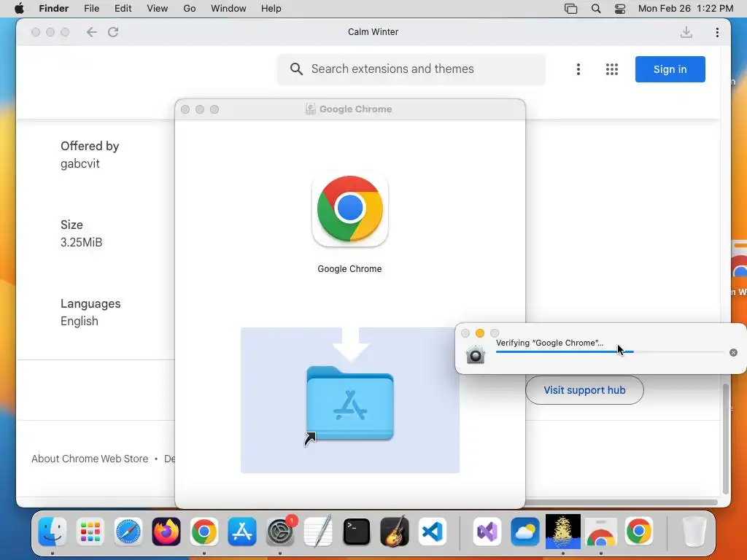This screenshot has height=560, width=747.
Task: Click the English language value
Action: click(x=79, y=321)
